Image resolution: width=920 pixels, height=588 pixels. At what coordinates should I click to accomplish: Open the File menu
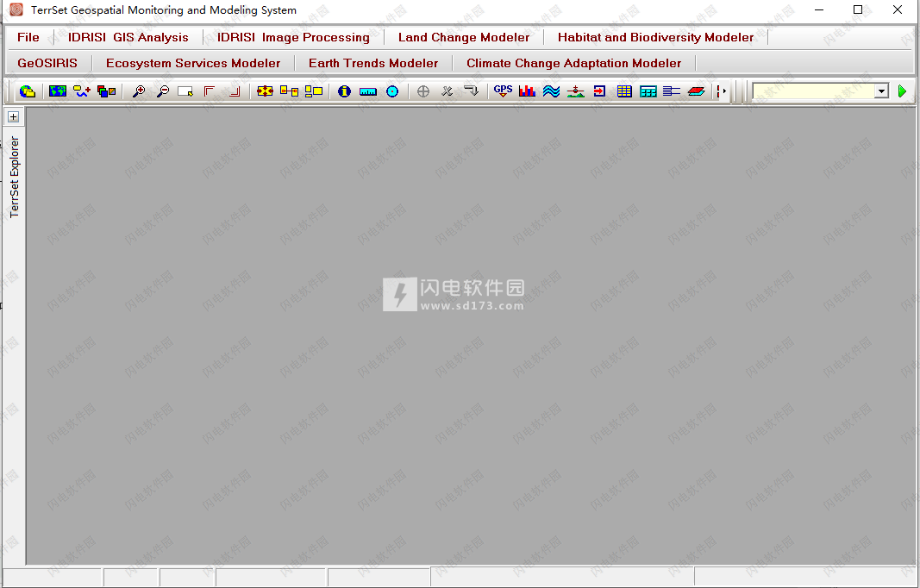pyautogui.click(x=28, y=37)
